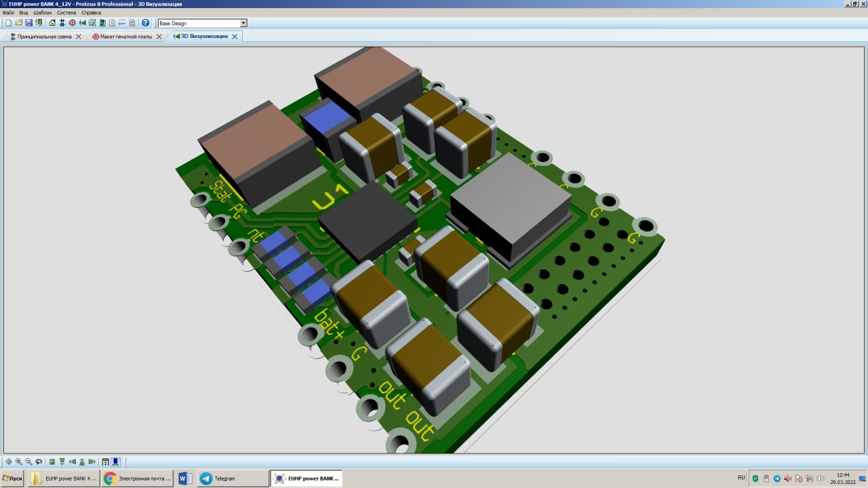Open the Файл menu
Screen dimensions: 868x488
pyautogui.click(x=8, y=13)
